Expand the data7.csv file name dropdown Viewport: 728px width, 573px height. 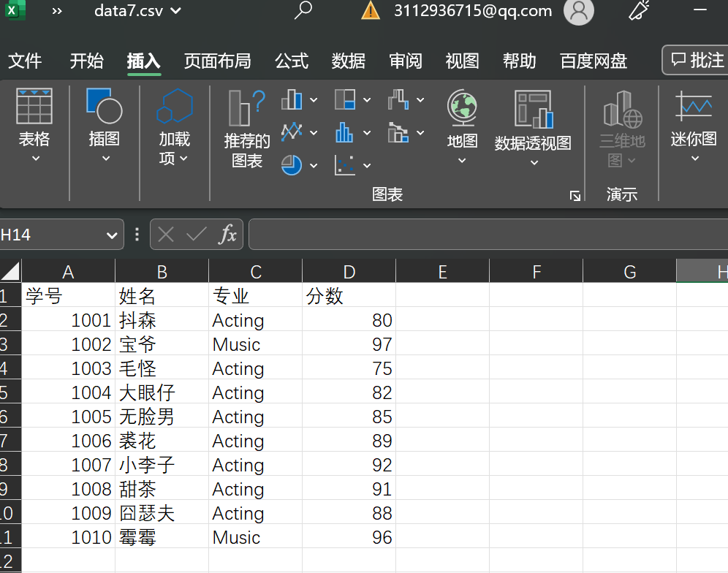click(175, 10)
